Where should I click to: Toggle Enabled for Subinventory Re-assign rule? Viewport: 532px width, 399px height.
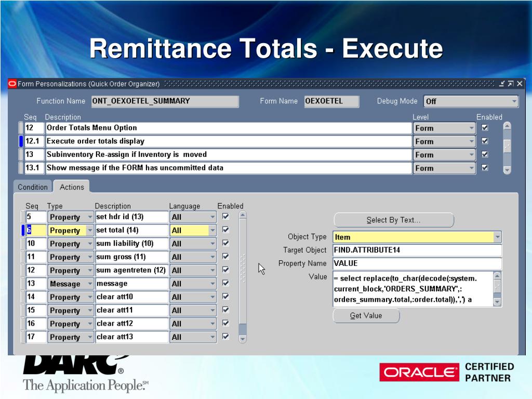tap(485, 154)
